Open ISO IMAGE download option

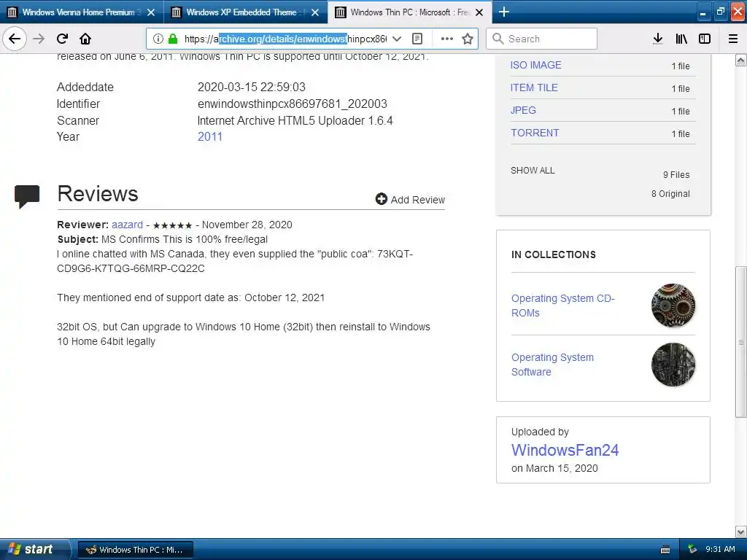pyautogui.click(x=536, y=65)
